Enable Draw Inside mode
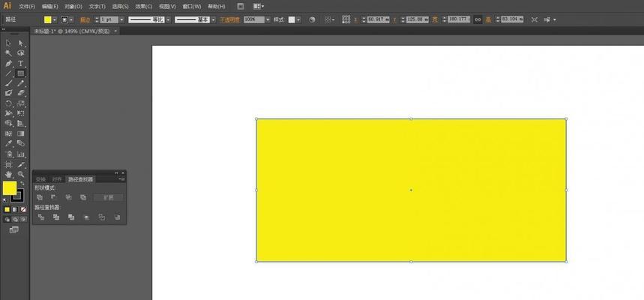 23,220
